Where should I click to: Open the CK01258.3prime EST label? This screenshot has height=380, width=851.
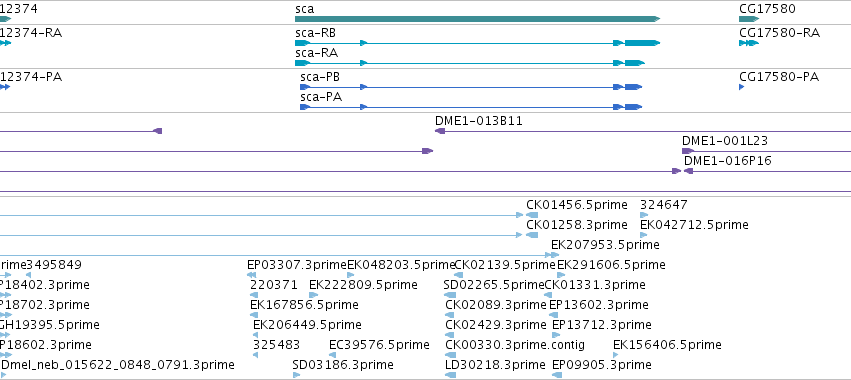576,225
